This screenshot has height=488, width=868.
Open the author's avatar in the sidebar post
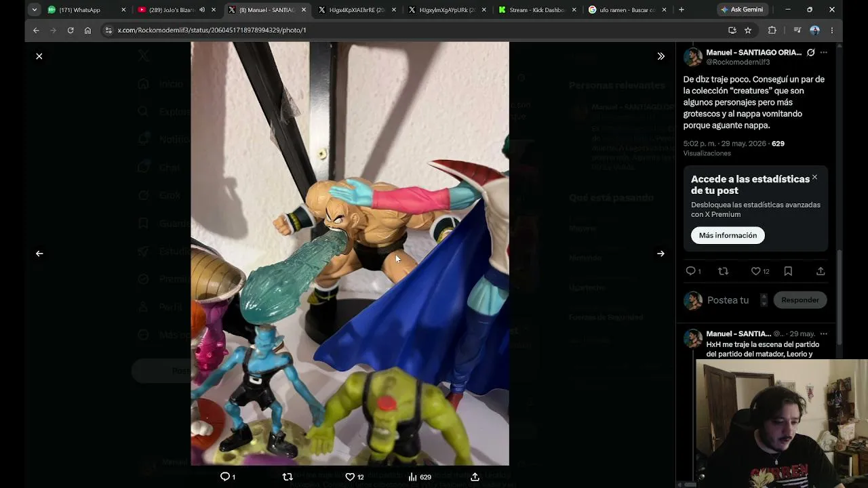693,57
